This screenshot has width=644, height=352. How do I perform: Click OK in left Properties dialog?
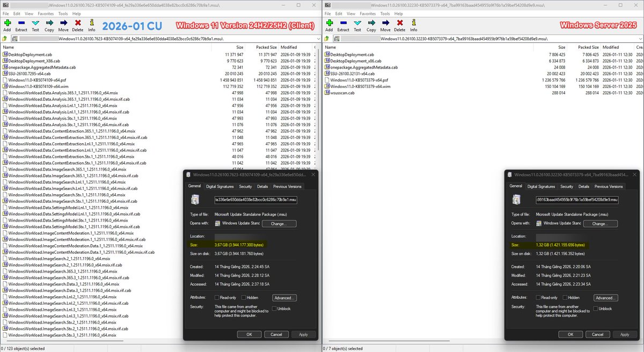[x=249, y=334]
